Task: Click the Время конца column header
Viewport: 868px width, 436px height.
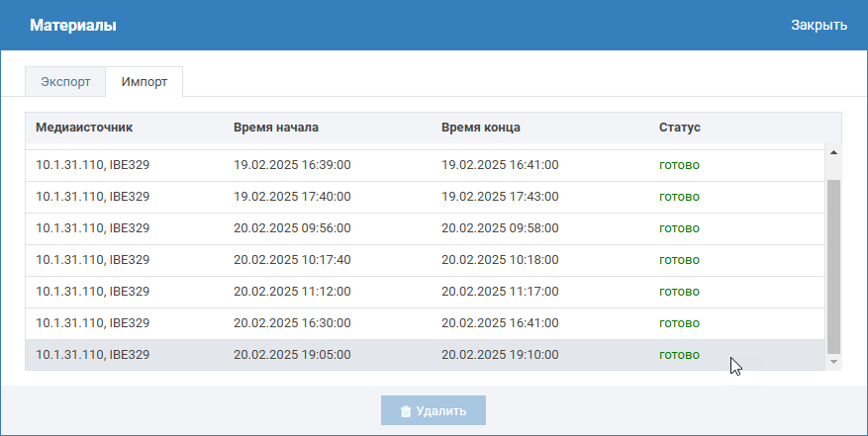Action: 481,128
